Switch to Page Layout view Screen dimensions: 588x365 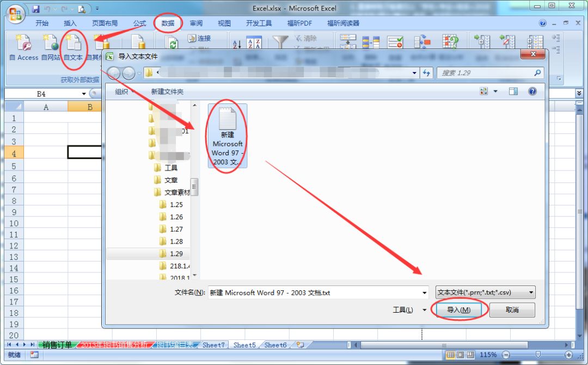click(x=460, y=355)
